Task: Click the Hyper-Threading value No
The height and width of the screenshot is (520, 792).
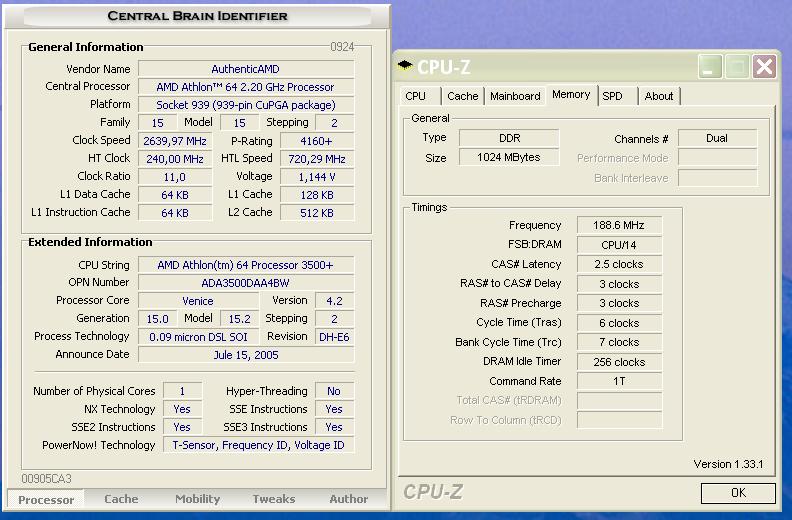Action: [x=334, y=391]
